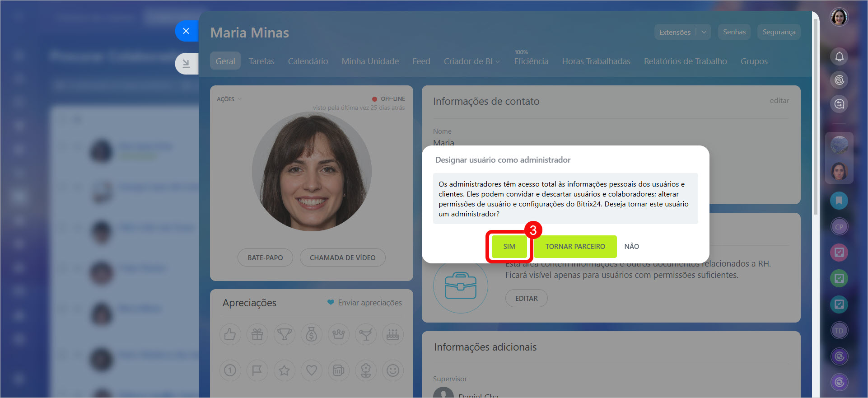
Task: Open the Calendário tab
Action: coord(308,61)
